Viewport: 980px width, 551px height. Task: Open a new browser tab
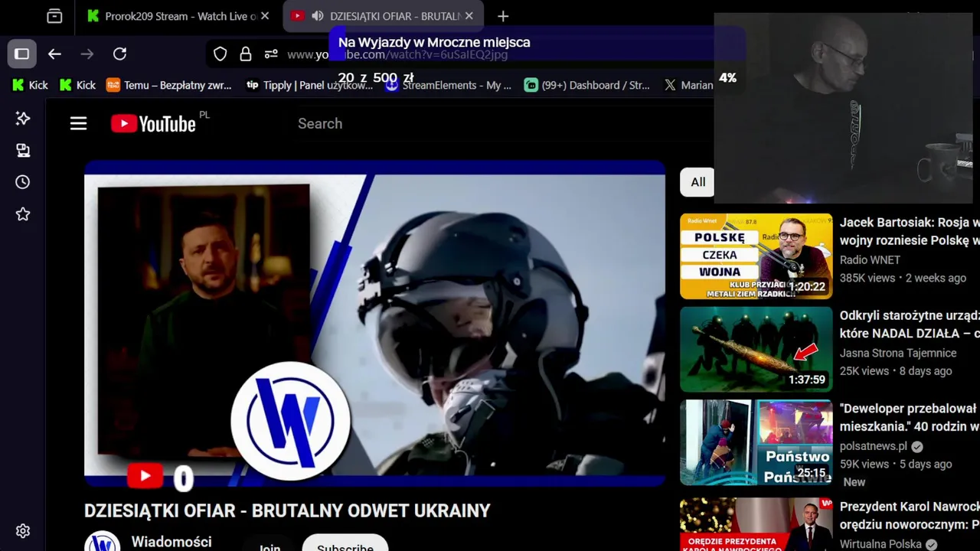pyautogui.click(x=503, y=16)
